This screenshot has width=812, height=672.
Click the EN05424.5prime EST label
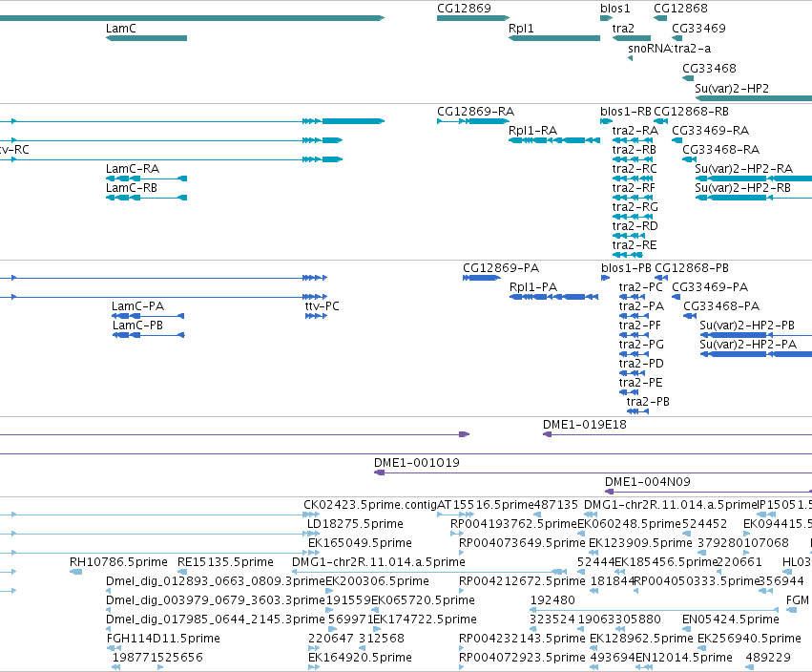[731, 619]
